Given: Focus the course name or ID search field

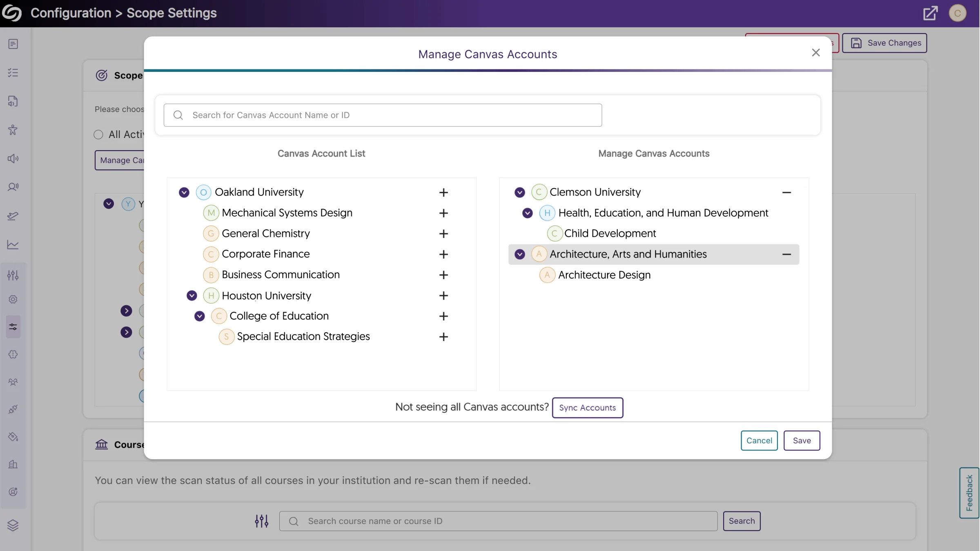Looking at the screenshot, I should (x=498, y=521).
